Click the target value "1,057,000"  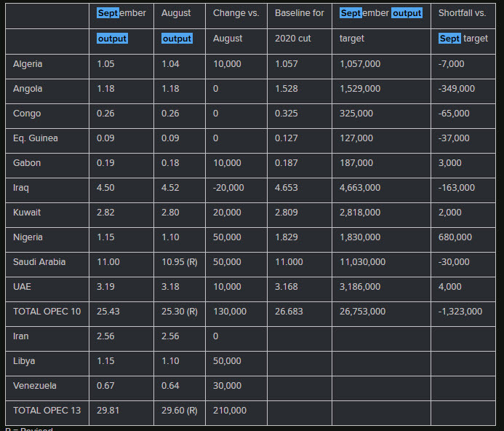[360, 64]
